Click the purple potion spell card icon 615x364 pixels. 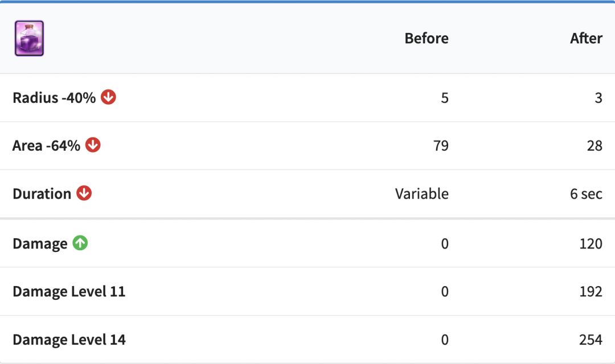coord(29,38)
